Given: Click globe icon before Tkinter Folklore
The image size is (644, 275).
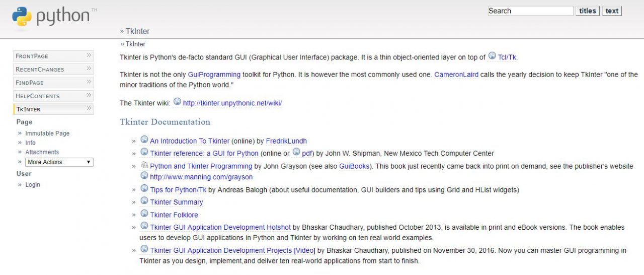Looking at the screenshot, I should tap(144, 214).
